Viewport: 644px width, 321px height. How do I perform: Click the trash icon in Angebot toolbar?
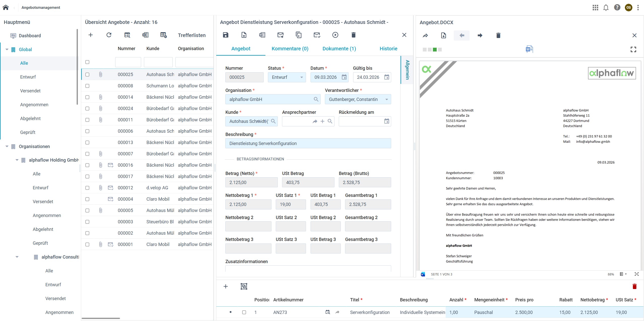[353, 35]
